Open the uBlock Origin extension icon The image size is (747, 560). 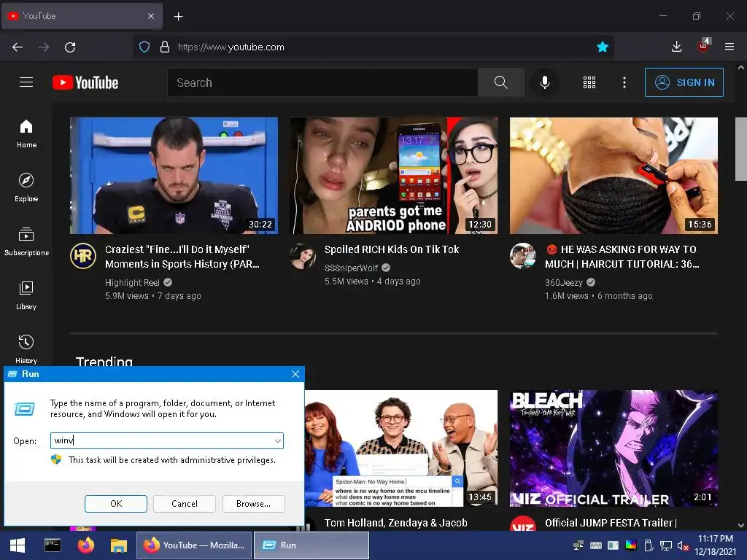coord(704,46)
